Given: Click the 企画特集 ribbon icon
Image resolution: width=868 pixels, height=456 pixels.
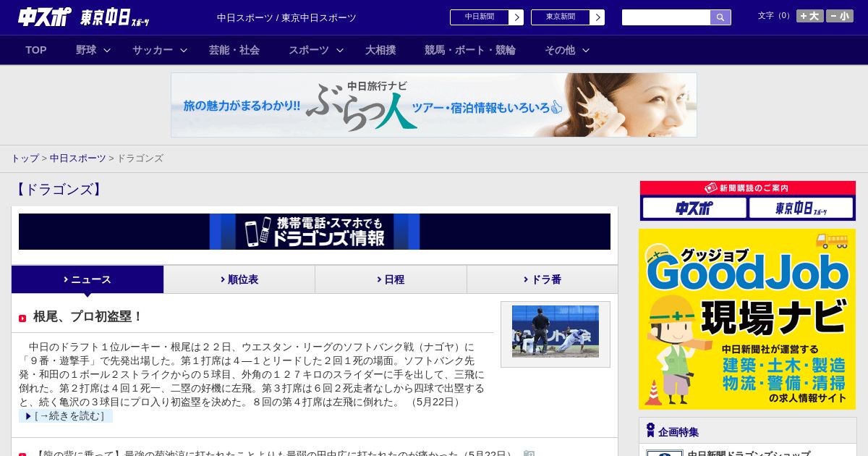Looking at the screenshot, I should (650, 431).
